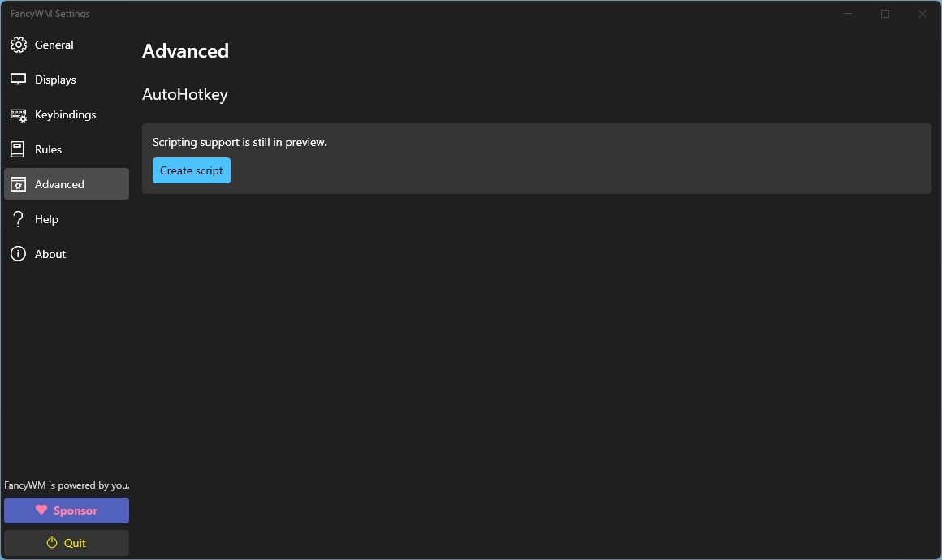
Task: Switch to the Displays section
Action: coord(55,79)
